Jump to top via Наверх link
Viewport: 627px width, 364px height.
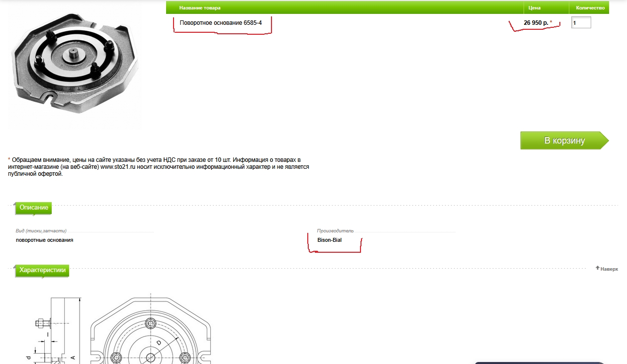pos(609,269)
